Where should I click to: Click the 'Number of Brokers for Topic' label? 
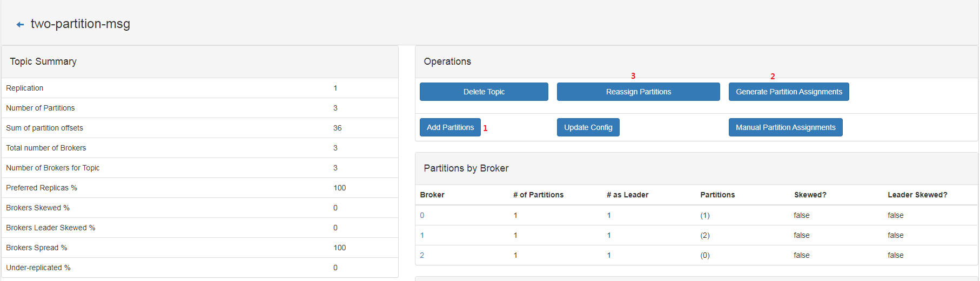(x=53, y=168)
